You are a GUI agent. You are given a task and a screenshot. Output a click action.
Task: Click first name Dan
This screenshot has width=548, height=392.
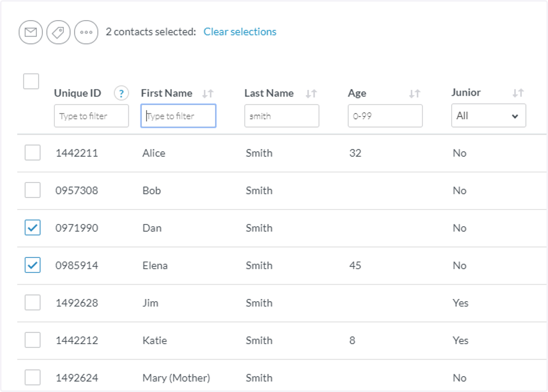tap(152, 228)
